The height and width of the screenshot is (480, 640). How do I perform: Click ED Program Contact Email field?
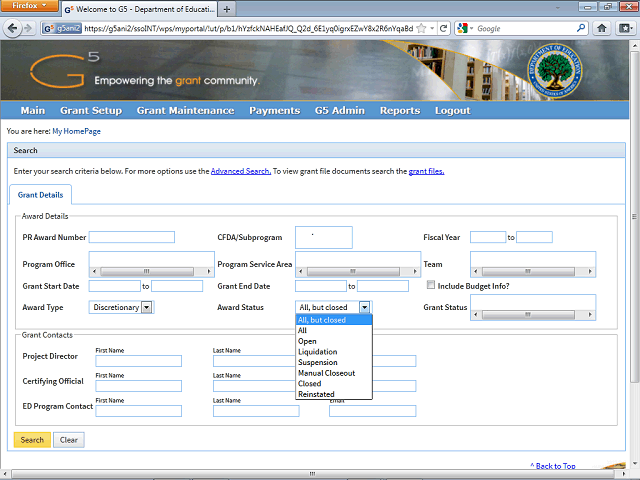click(x=373, y=411)
